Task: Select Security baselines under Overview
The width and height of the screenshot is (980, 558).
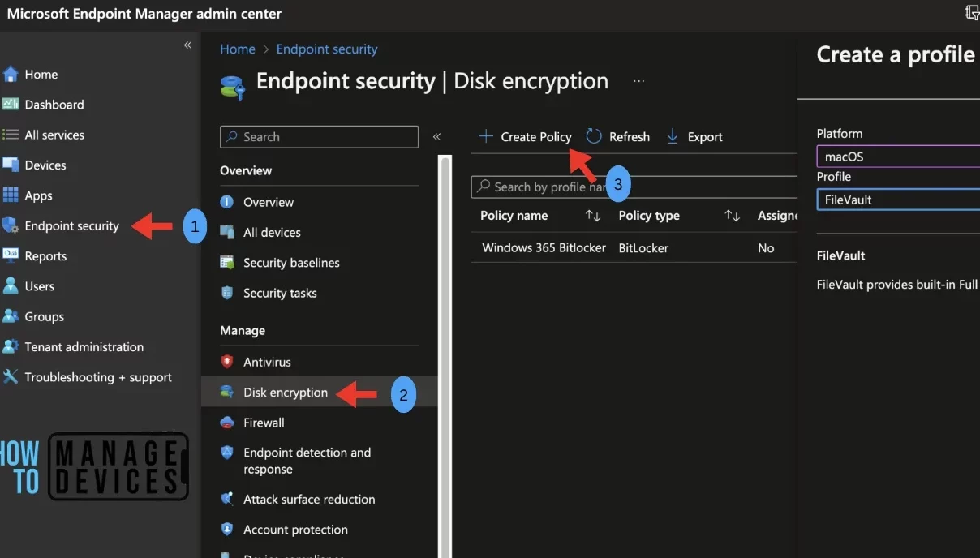Action: pos(291,263)
